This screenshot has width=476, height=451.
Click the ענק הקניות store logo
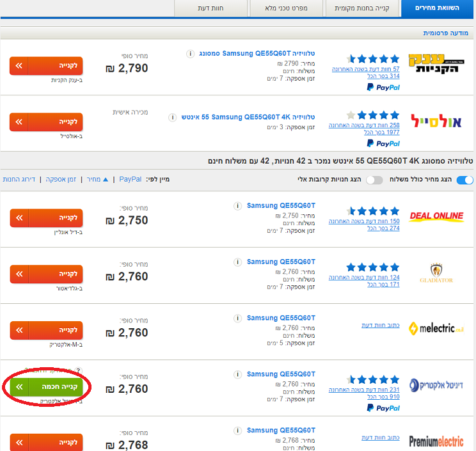coord(440,65)
